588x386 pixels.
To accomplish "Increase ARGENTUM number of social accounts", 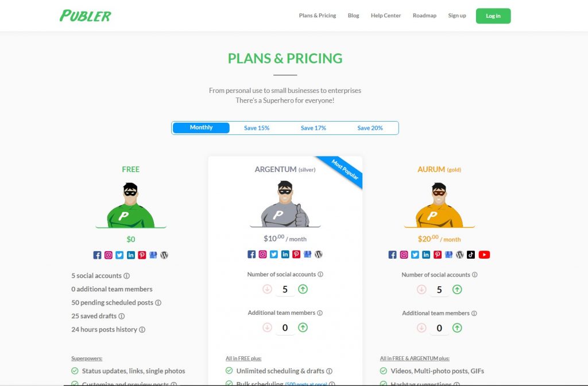I will pos(303,289).
